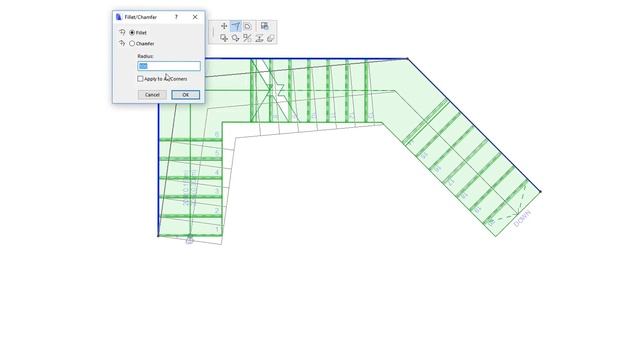Click the Chamfer corner icon beside radio
Screen dimensions: 640x360
click(122, 43)
